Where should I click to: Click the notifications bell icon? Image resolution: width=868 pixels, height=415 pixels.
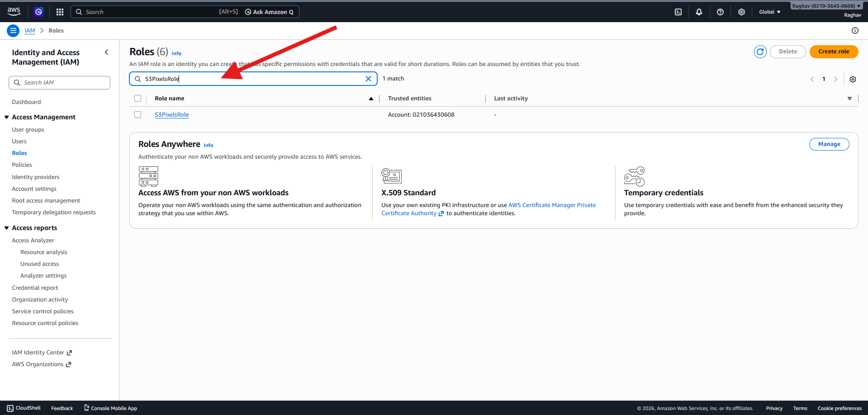[699, 12]
